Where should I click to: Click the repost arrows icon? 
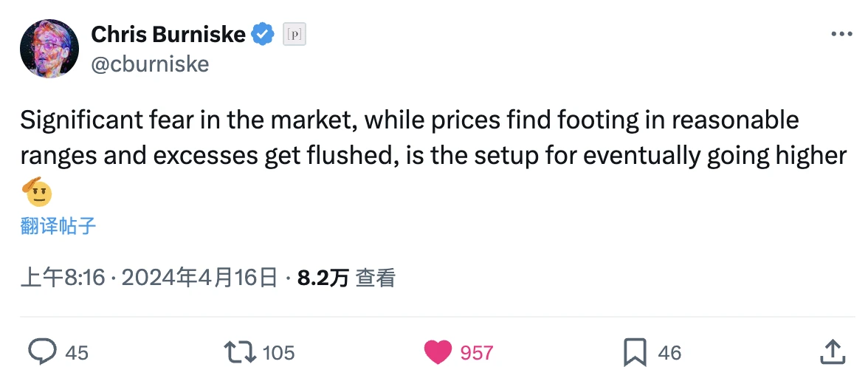coord(241,352)
